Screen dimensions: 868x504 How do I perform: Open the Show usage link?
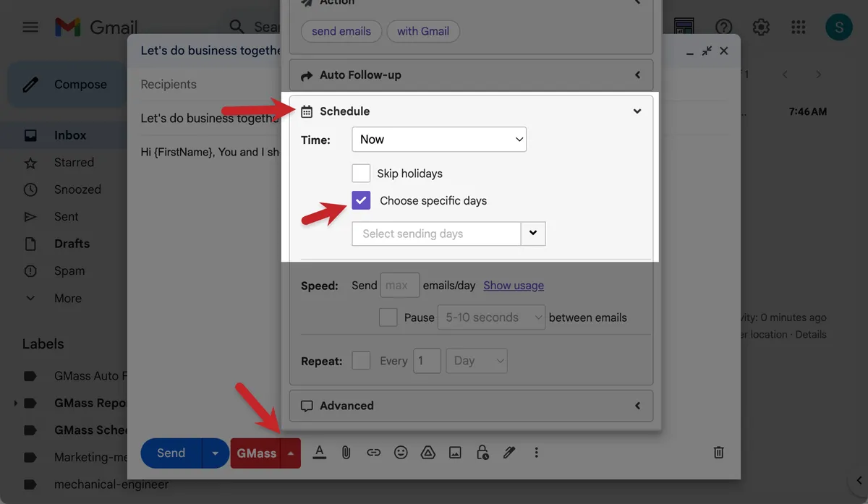514,286
